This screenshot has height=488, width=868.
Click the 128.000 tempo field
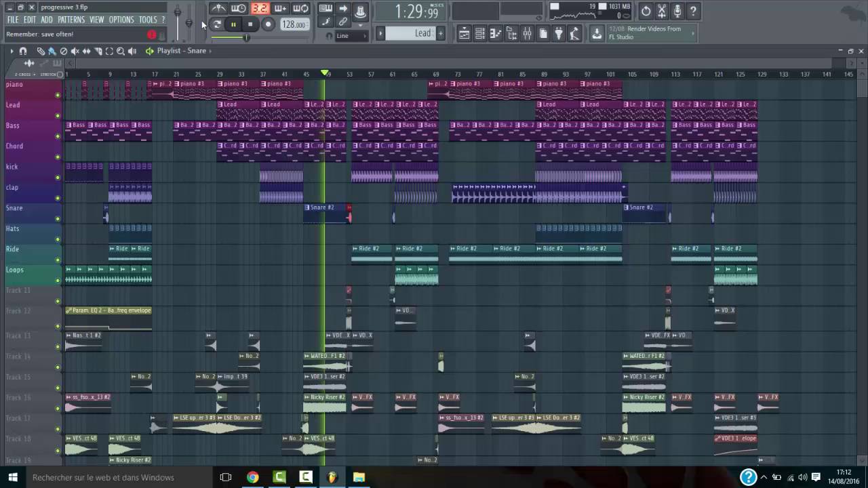point(294,24)
